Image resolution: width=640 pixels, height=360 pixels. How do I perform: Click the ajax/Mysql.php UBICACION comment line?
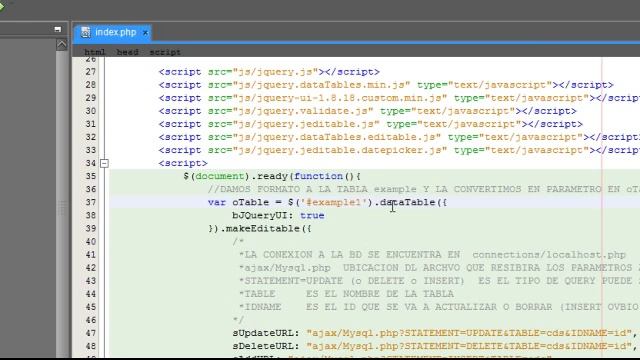[439, 268]
